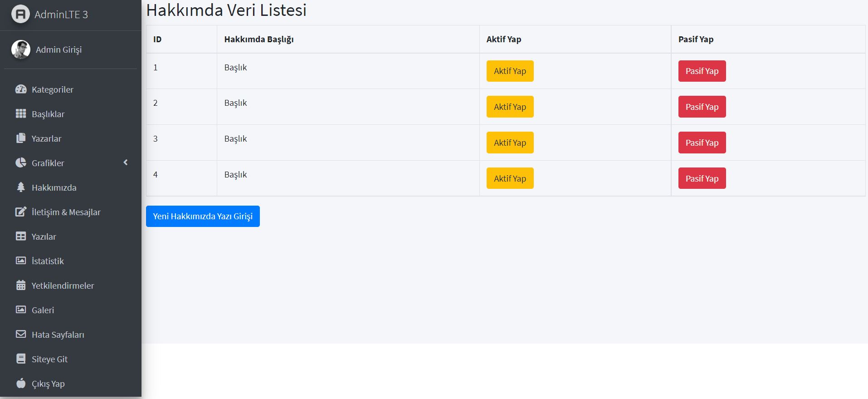Click Pasif Yap for row 3
This screenshot has width=868, height=399.
pyautogui.click(x=702, y=143)
